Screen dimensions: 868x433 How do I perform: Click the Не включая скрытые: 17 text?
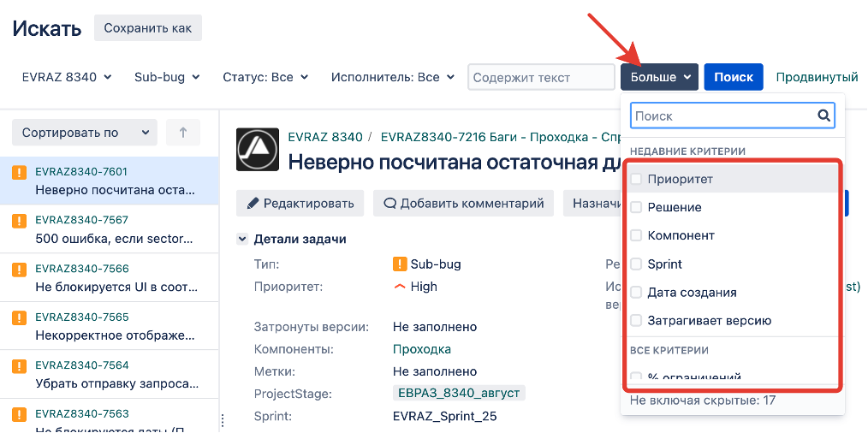pos(703,400)
